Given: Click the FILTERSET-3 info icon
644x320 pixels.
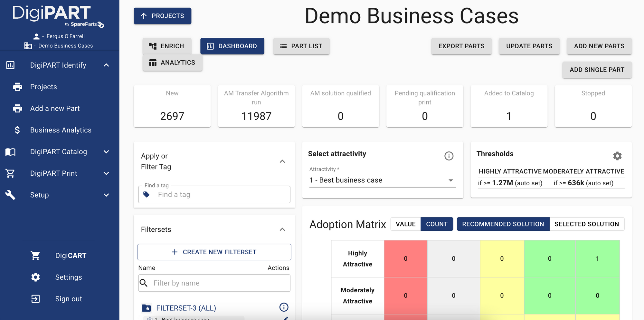Looking at the screenshot, I should 284,307.
